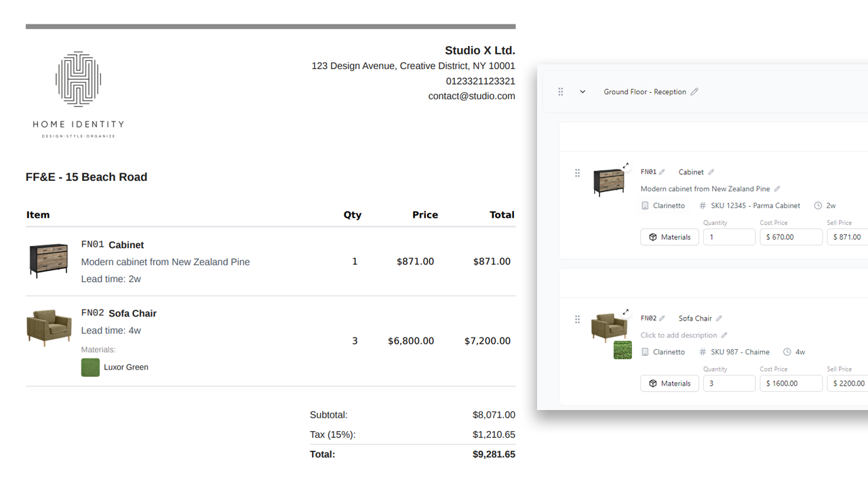Edit the FN02 item code
Screen dimensions: 868x488
tap(663, 319)
